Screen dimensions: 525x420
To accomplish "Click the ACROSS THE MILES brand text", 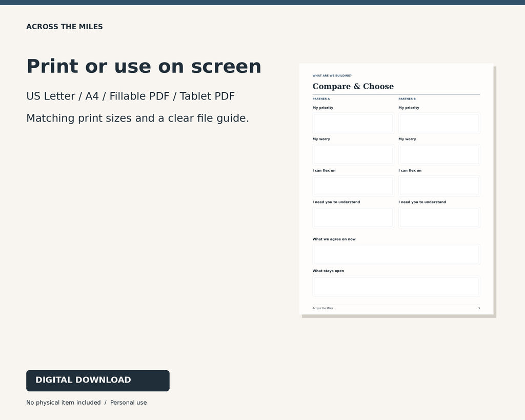I will (65, 27).
